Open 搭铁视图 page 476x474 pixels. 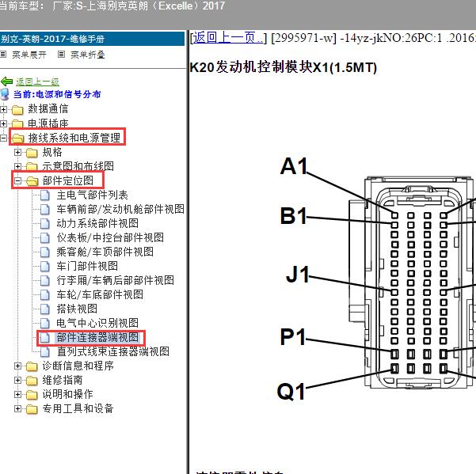tap(77, 309)
